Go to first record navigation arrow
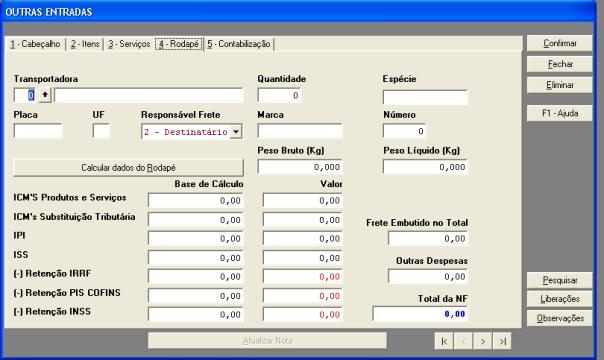The image size is (604, 360). [x=444, y=341]
